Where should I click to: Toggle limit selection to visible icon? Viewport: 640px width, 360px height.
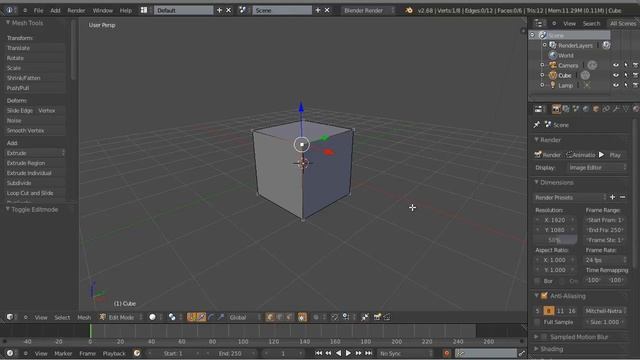pos(302,317)
